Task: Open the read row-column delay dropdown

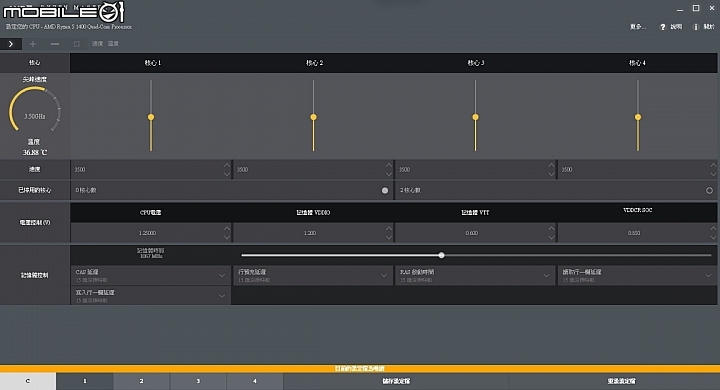Action: (x=637, y=276)
